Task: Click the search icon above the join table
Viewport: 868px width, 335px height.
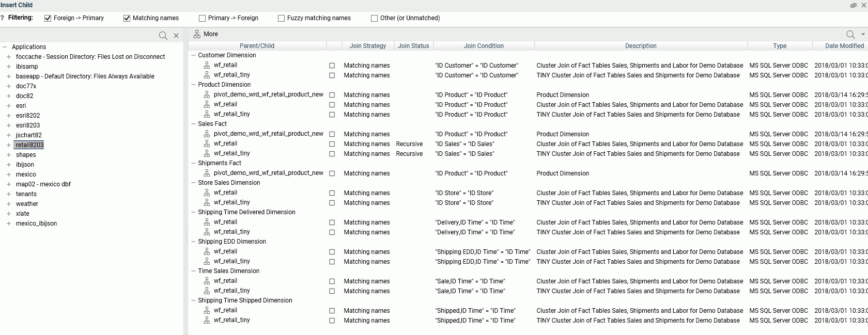Action: [850, 35]
